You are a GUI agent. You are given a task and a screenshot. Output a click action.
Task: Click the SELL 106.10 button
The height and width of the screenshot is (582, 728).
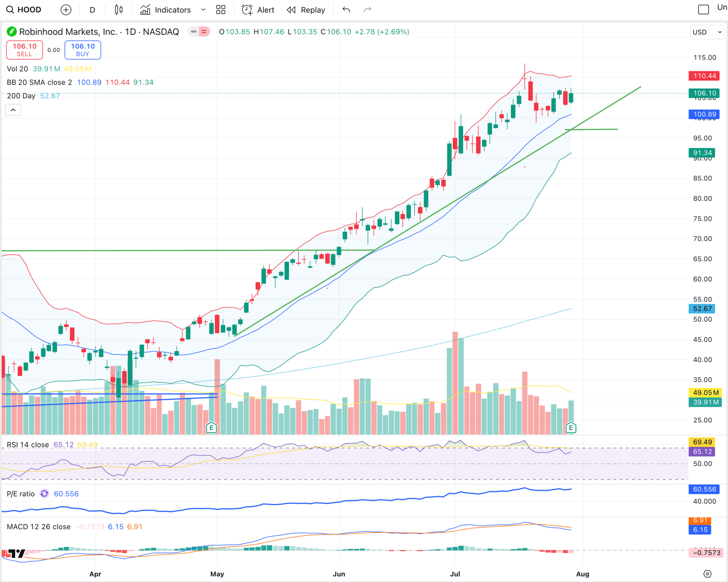pyautogui.click(x=25, y=50)
